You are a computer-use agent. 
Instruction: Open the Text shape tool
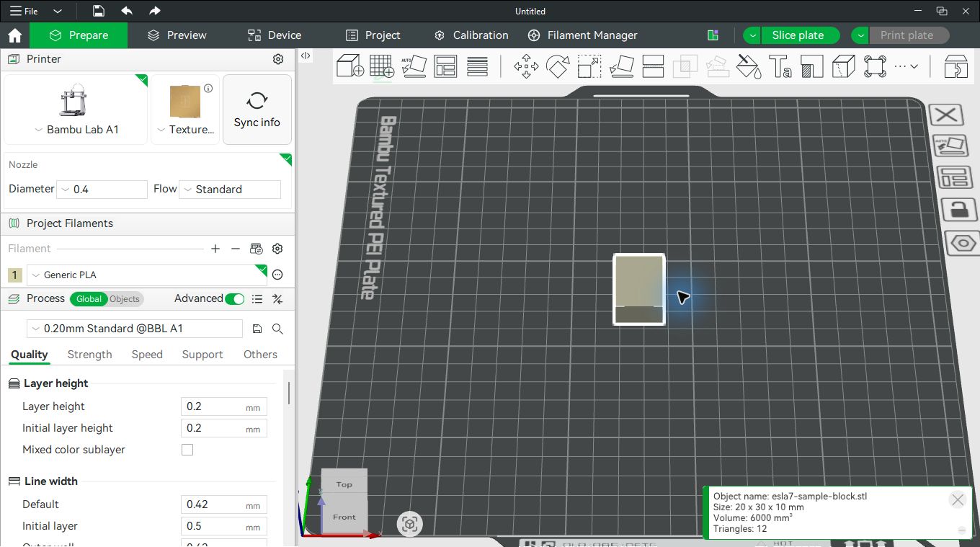pyautogui.click(x=780, y=66)
